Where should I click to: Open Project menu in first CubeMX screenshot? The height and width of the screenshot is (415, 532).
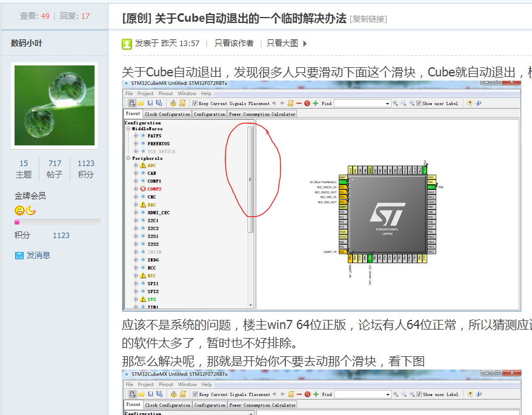pos(145,93)
